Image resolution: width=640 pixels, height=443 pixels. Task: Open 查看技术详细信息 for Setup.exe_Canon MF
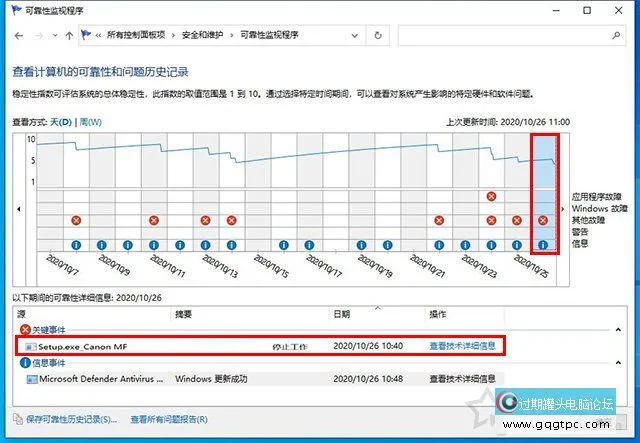point(462,346)
